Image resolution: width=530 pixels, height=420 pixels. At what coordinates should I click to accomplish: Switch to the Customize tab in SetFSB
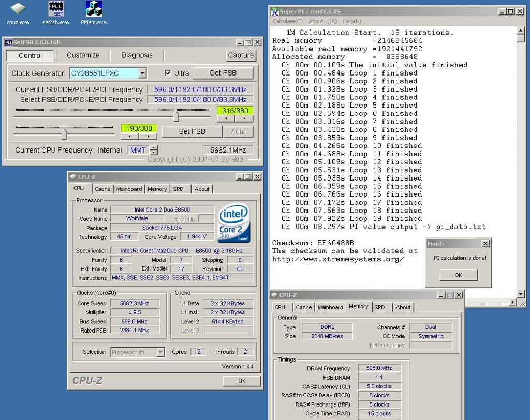[83, 55]
